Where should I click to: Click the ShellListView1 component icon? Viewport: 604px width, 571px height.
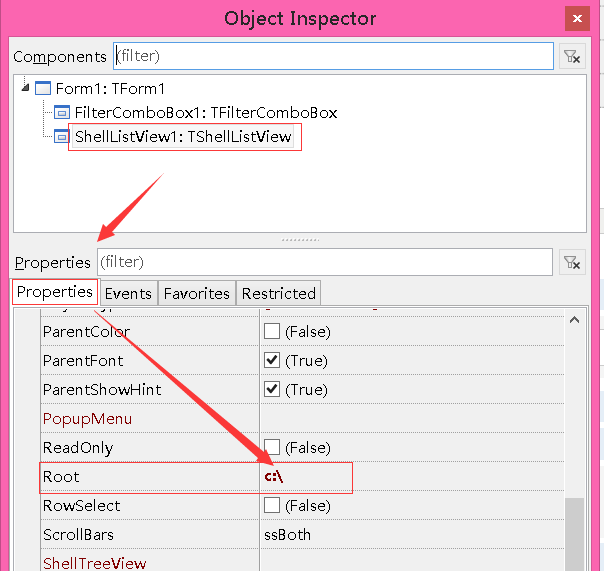62,137
